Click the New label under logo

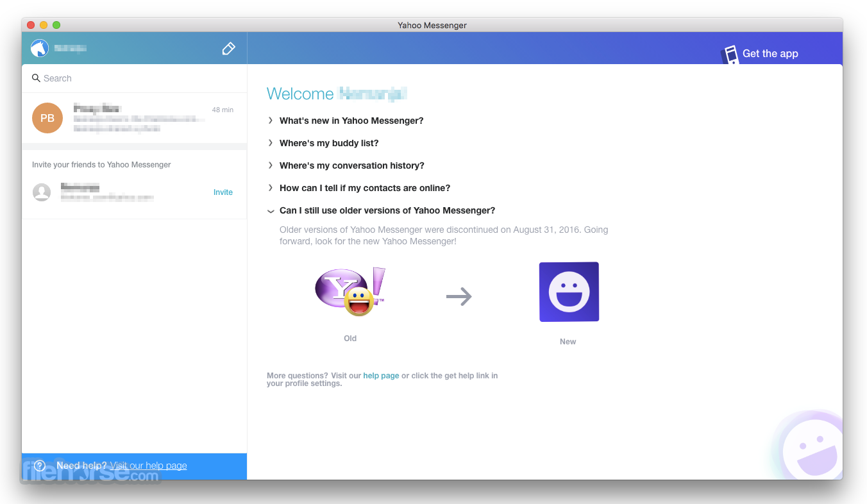568,342
